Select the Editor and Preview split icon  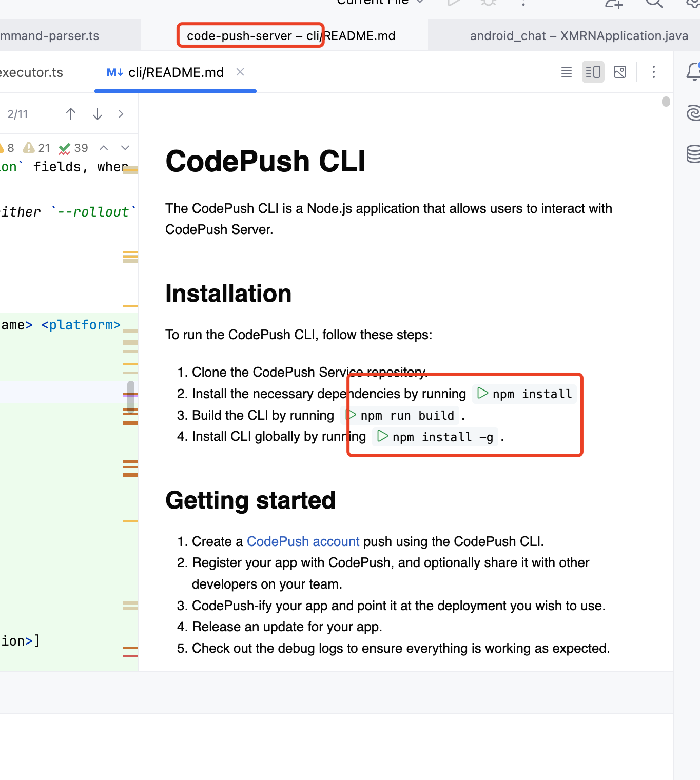click(593, 72)
